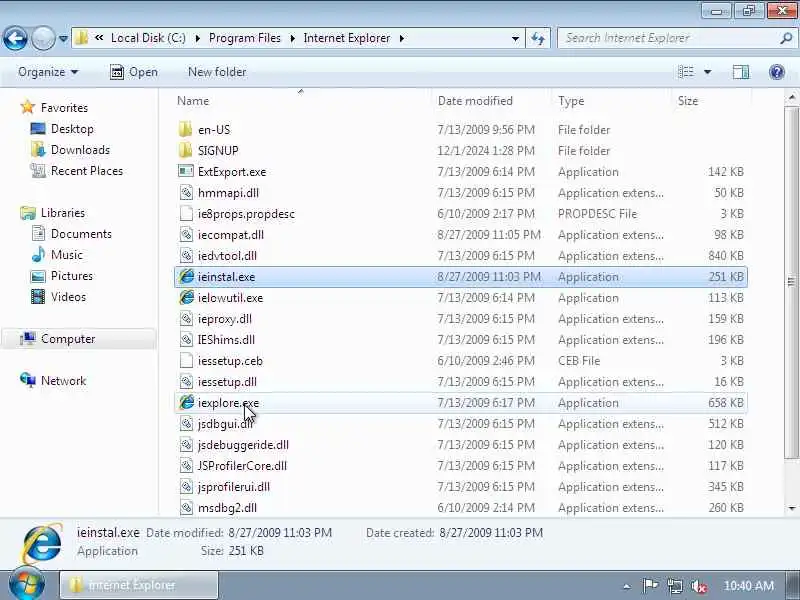This screenshot has width=800, height=600.
Task: Click the iessetup.dll file icon
Action: [x=186, y=381]
